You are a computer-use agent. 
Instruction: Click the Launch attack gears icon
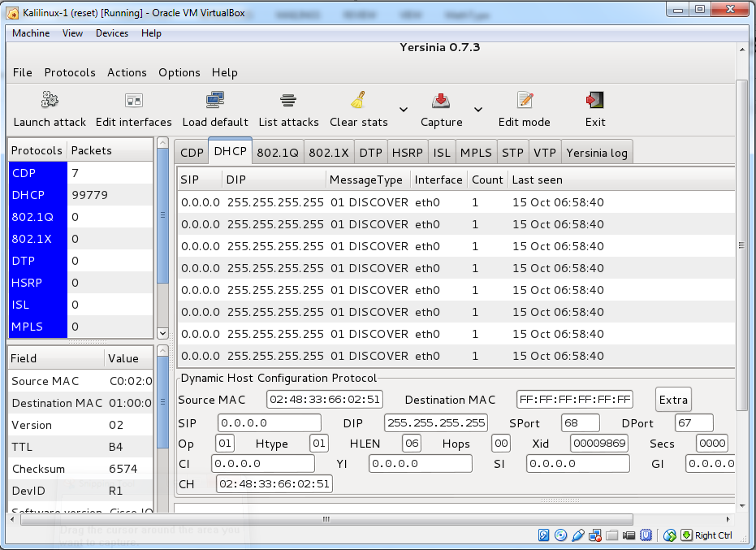pos(50,101)
